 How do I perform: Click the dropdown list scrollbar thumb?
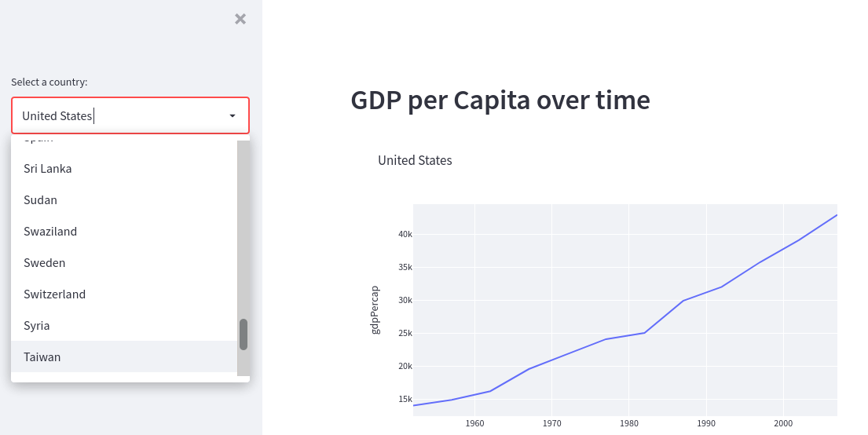244,334
